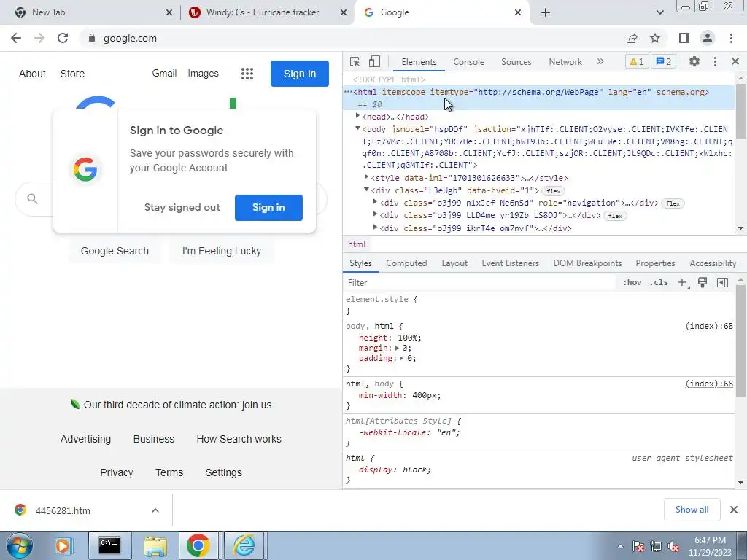
Task: Open DevTools settings gear
Action: 694,61
